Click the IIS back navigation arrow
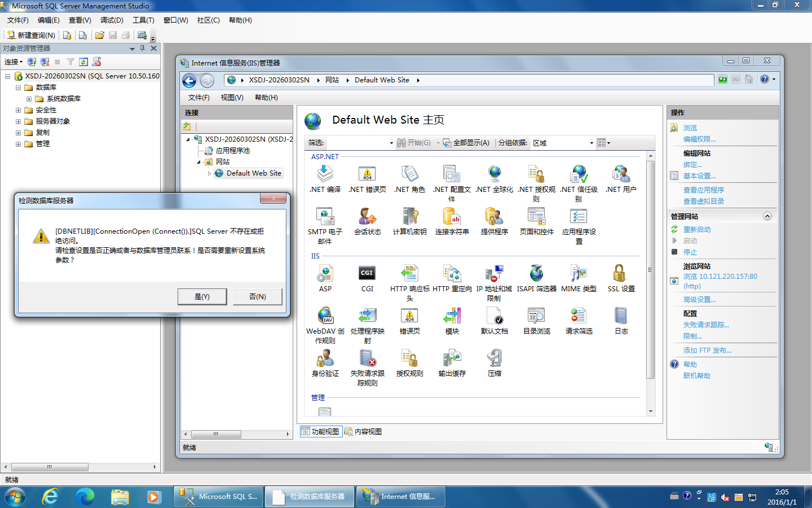 (x=189, y=81)
